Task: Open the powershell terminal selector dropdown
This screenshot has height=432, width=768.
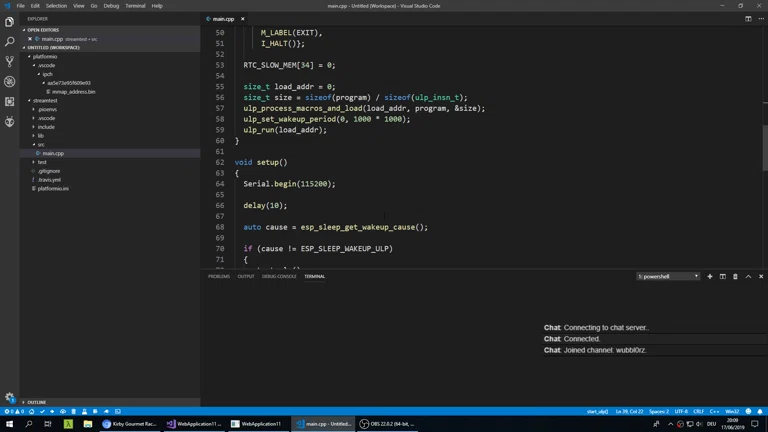Action: (x=668, y=277)
